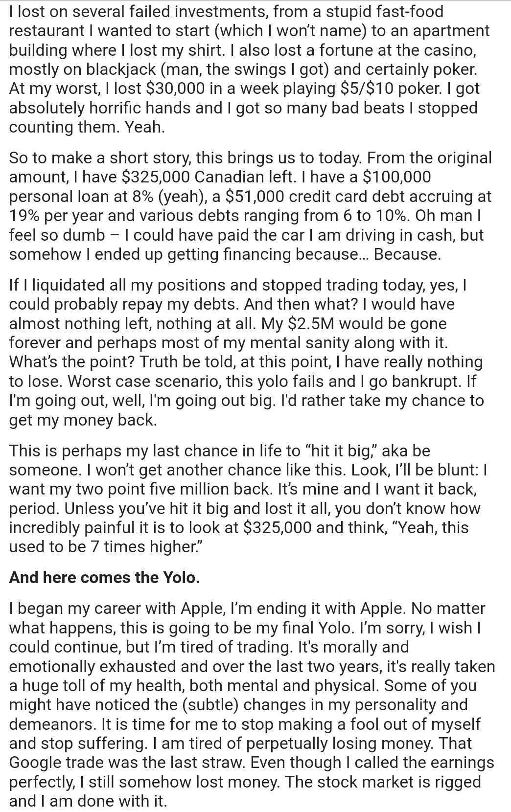
Task: Click the bold heading 'And here comes the Yolo.'
Action: (104, 578)
